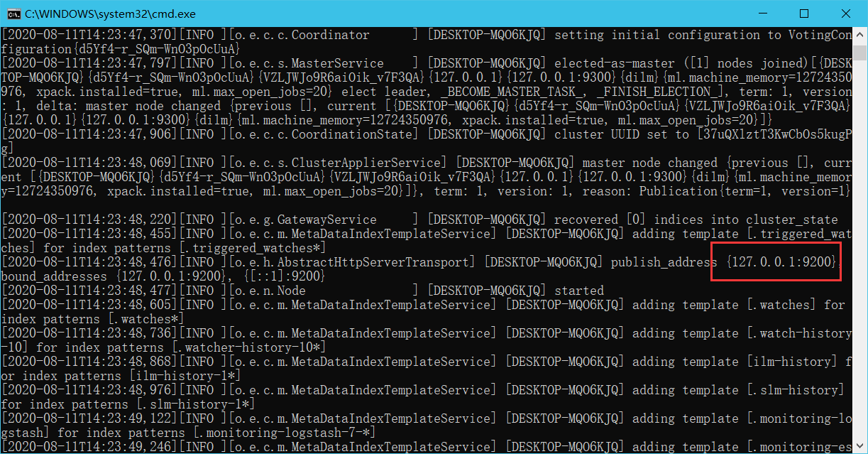Screen dimensions: 868x454
Task: Click the text '_BECOME_MASTER_TASK_'
Action: pyautogui.click(x=512, y=92)
